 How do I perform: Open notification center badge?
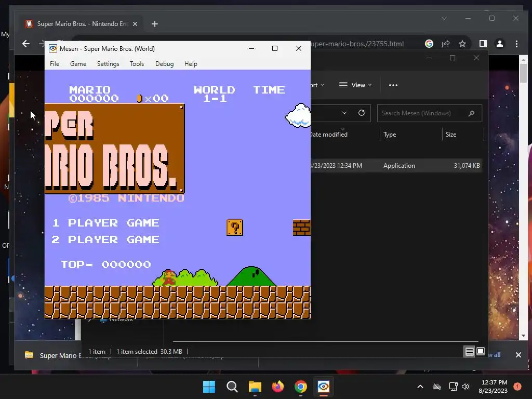click(517, 387)
